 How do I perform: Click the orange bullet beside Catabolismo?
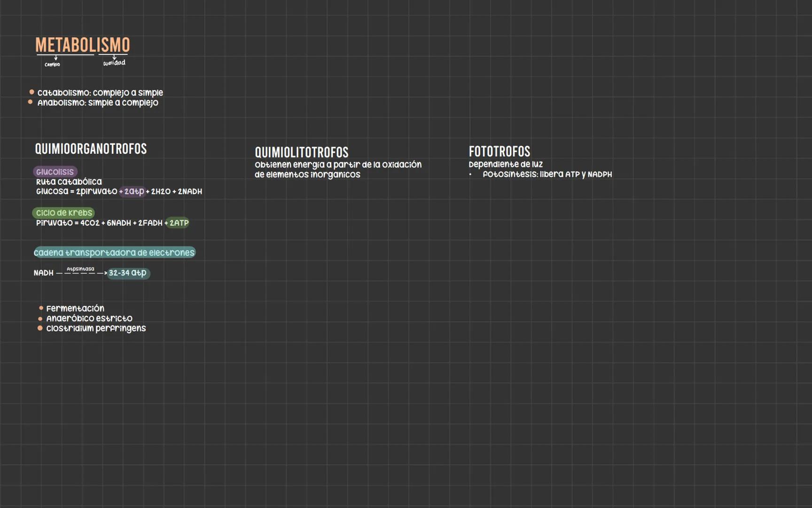[x=31, y=92]
